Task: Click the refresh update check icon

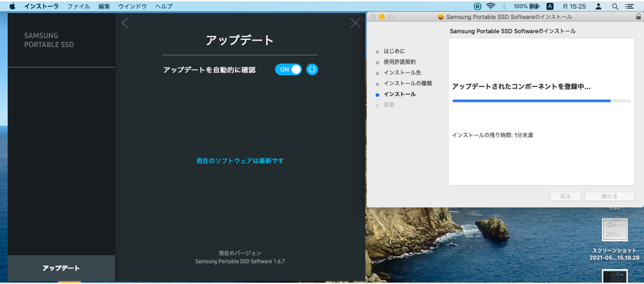Action: [312, 70]
